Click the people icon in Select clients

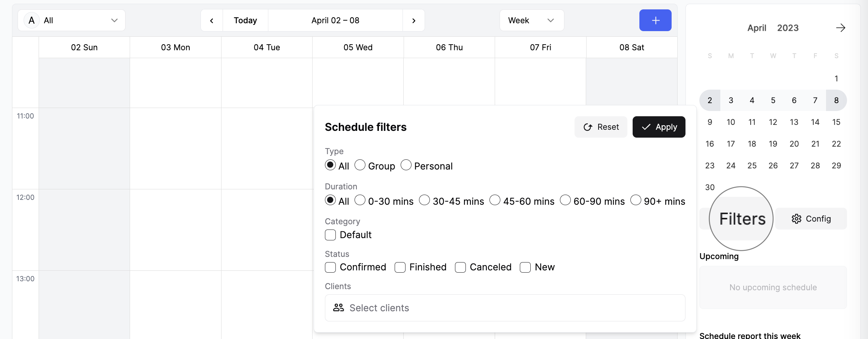tap(338, 307)
